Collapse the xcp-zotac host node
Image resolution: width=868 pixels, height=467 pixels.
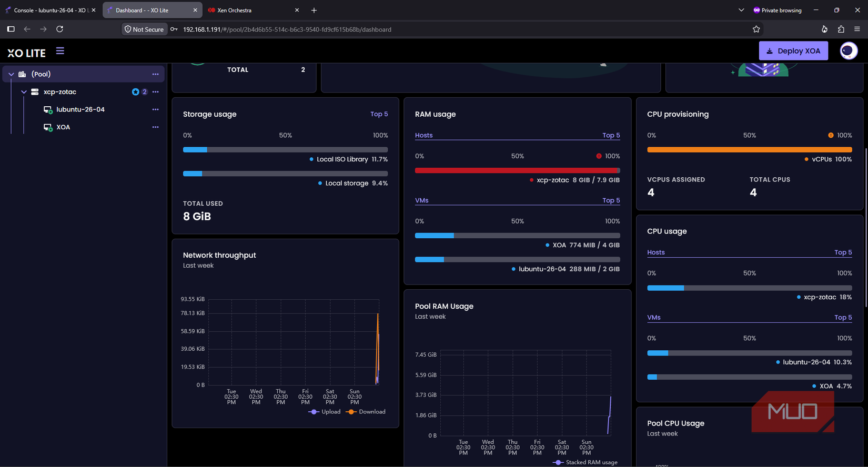pos(24,92)
